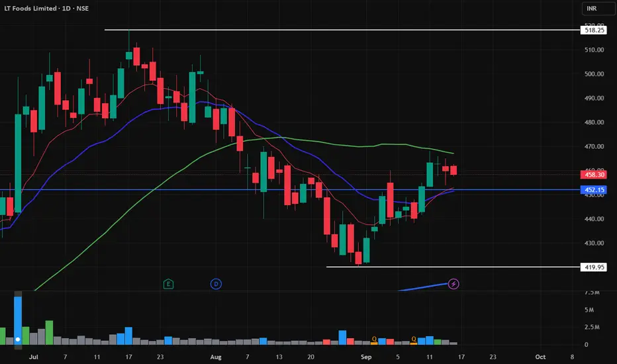The image size is (617, 364).
Task: Click the 'Oct' label on time axis
Action: pos(540,357)
